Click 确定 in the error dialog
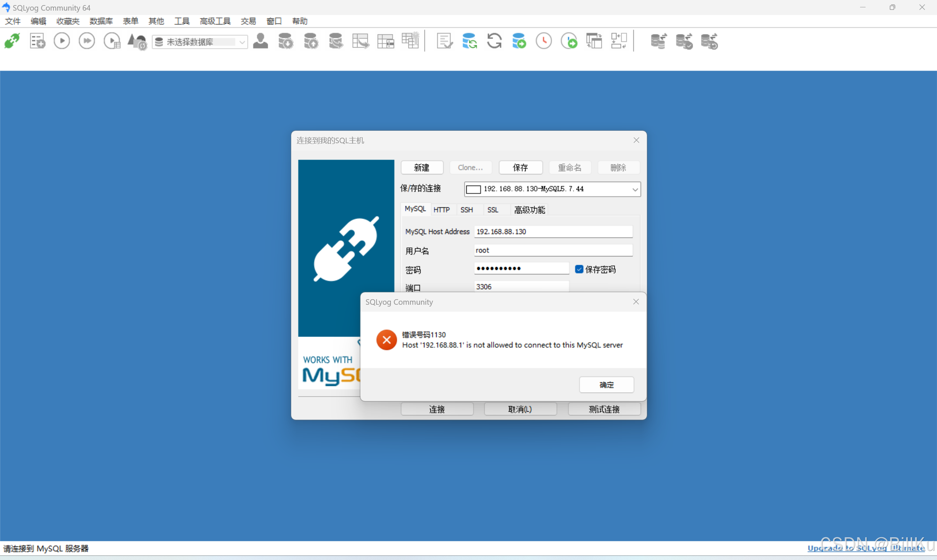This screenshot has height=560, width=937. 607,385
